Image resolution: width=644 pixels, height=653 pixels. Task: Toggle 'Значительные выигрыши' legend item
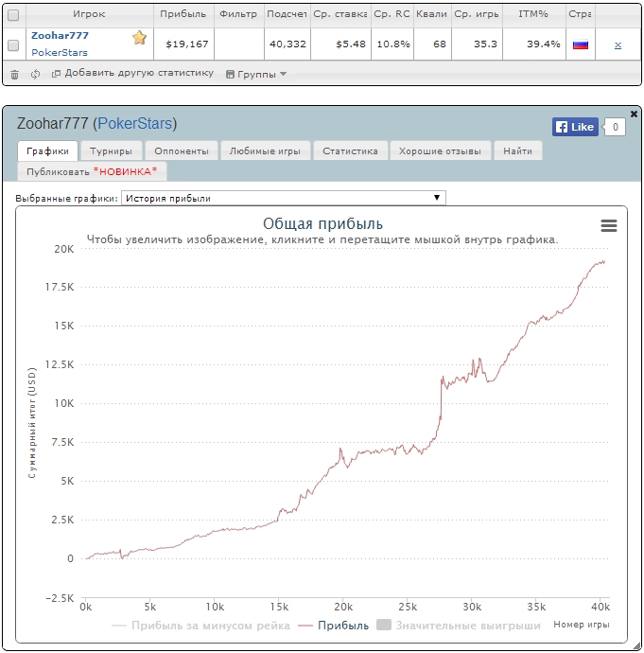pos(458,625)
